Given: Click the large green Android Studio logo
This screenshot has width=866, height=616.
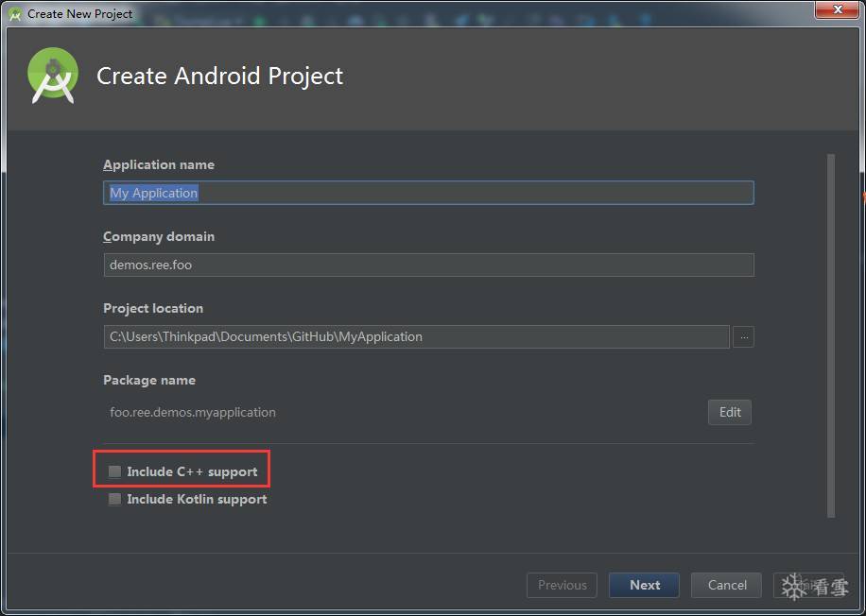Looking at the screenshot, I should tap(53, 76).
